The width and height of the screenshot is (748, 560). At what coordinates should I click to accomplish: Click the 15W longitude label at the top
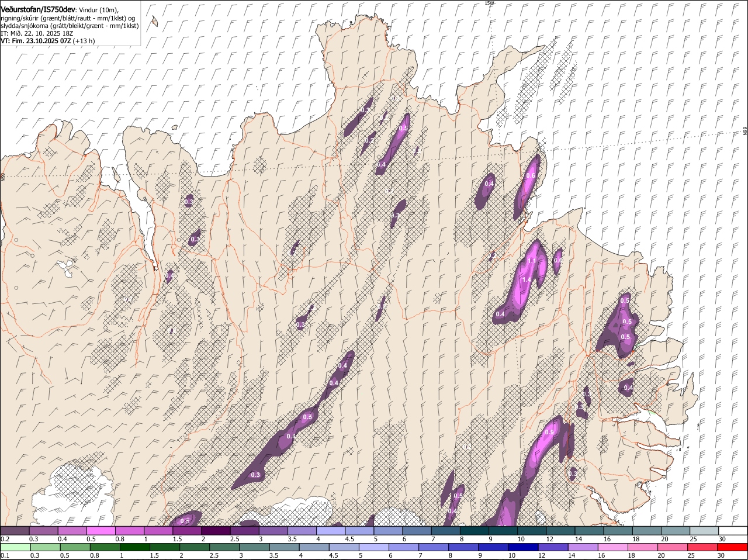[x=489, y=3]
